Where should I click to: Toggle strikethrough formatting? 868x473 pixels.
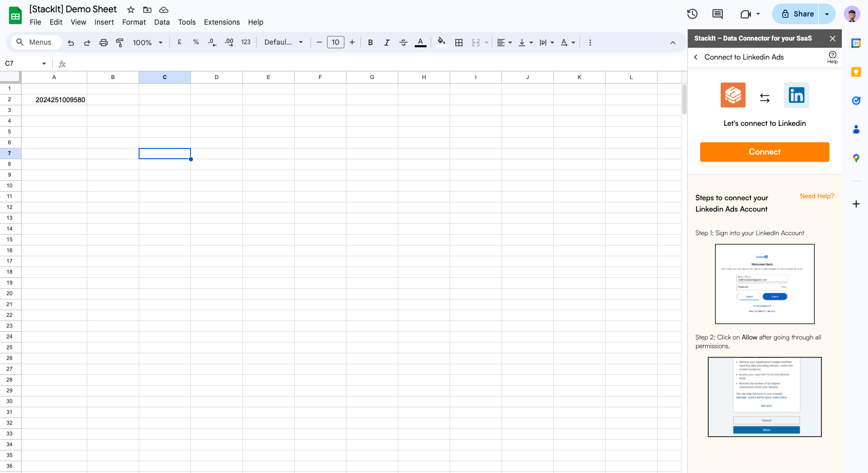pos(403,43)
